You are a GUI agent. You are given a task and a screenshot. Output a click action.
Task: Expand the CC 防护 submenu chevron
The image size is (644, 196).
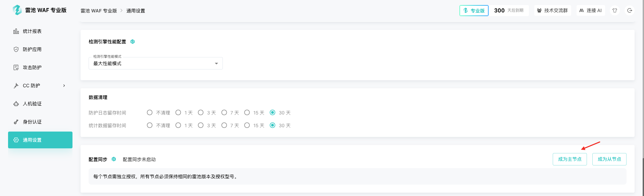tap(64, 86)
